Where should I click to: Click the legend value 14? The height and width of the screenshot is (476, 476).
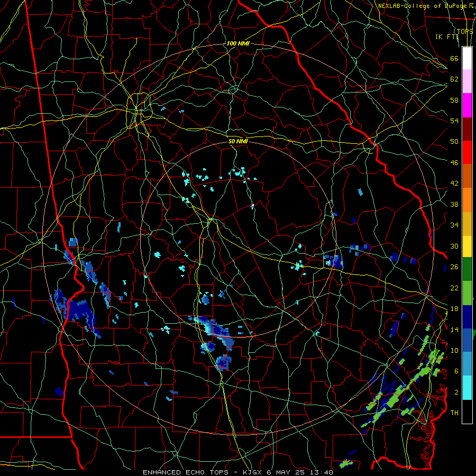[x=454, y=329]
